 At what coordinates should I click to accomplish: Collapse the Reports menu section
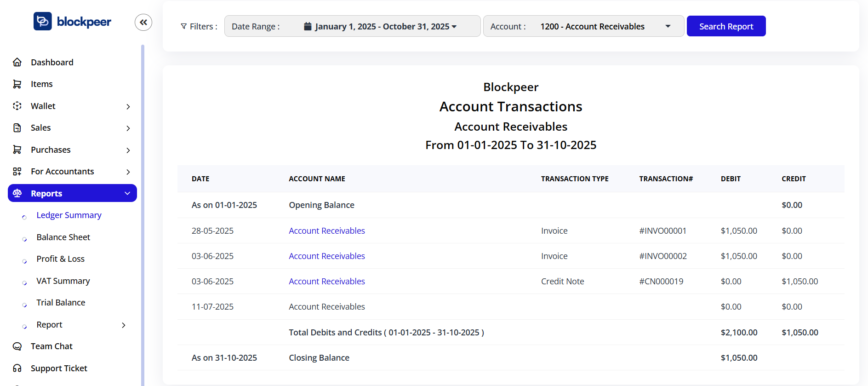127,193
